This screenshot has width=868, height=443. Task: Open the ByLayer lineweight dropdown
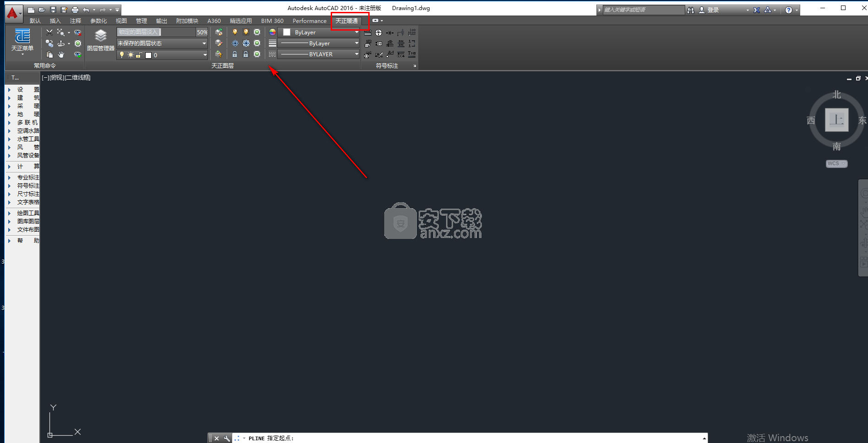[x=319, y=43]
